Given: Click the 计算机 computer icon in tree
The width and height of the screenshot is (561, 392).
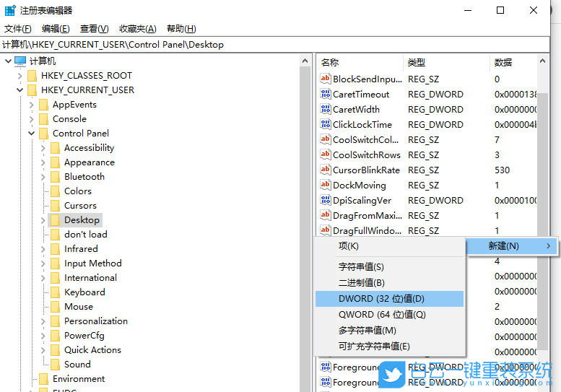Looking at the screenshot, I should click(x=20, y=61).
